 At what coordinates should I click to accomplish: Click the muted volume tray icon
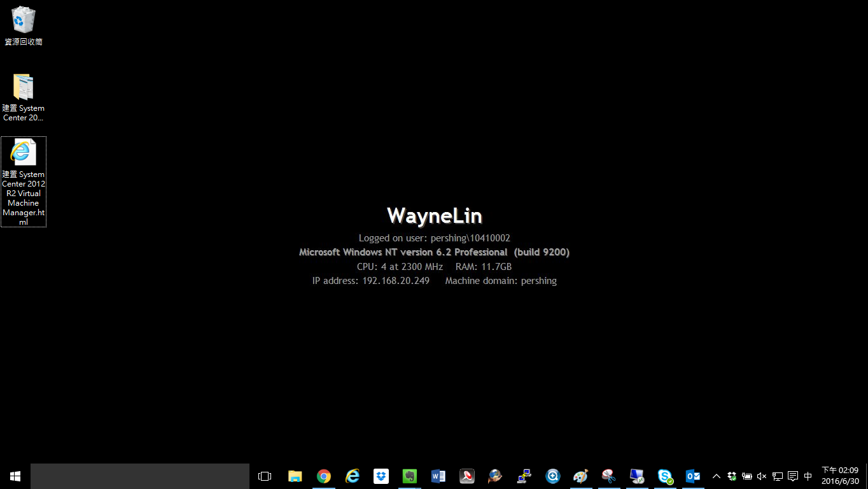tap(762, 476)
